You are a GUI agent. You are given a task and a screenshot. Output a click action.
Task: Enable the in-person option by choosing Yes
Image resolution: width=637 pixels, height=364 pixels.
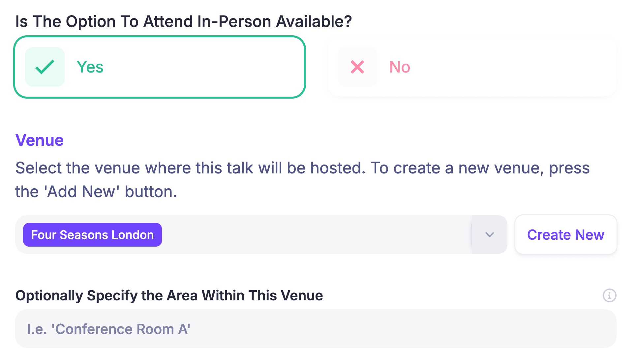point(160,67)
